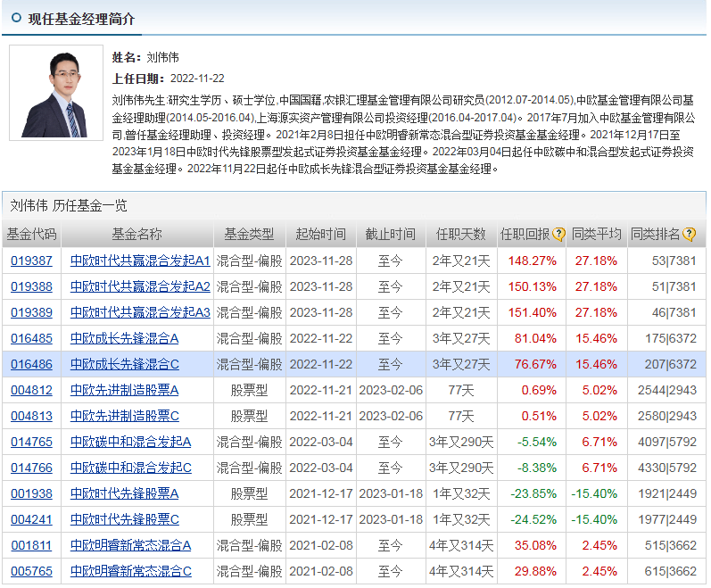Open 中欧明睿新常态混合C fund link
Image resolution: width=711 pixels, height=588 pixels.
[x=130, y=571]
